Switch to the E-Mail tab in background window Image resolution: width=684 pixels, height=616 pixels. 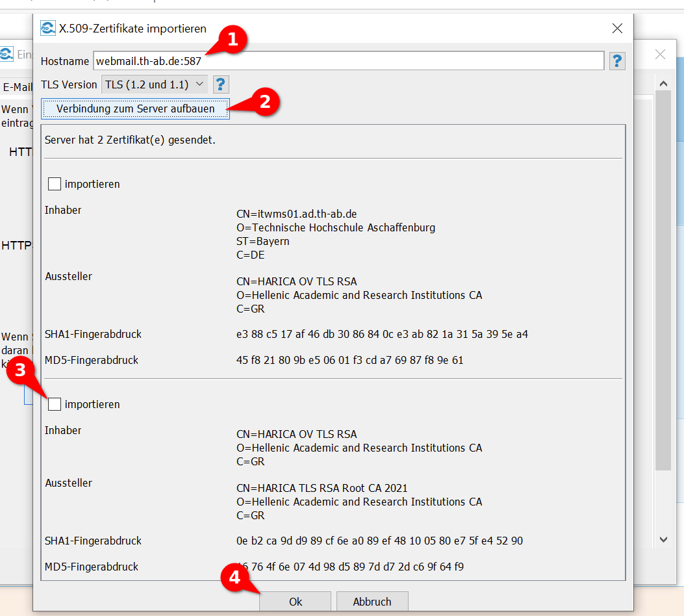[x=16, y=87]
